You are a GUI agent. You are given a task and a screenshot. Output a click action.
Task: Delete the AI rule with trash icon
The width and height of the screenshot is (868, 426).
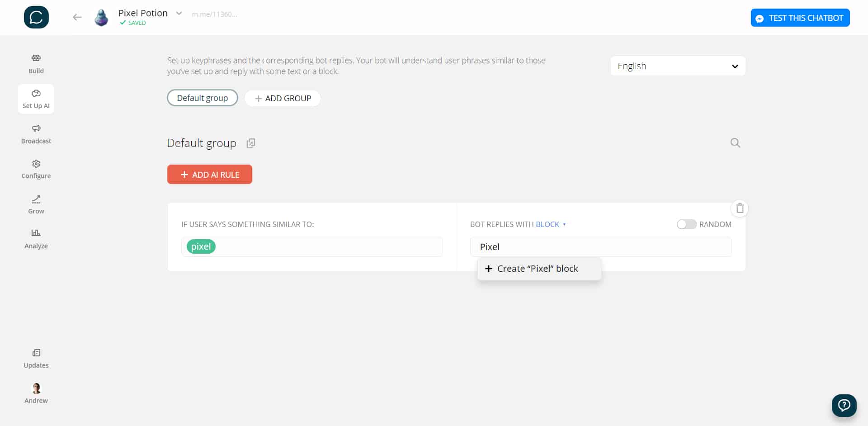pyautogui.click(x=740, y=208)
